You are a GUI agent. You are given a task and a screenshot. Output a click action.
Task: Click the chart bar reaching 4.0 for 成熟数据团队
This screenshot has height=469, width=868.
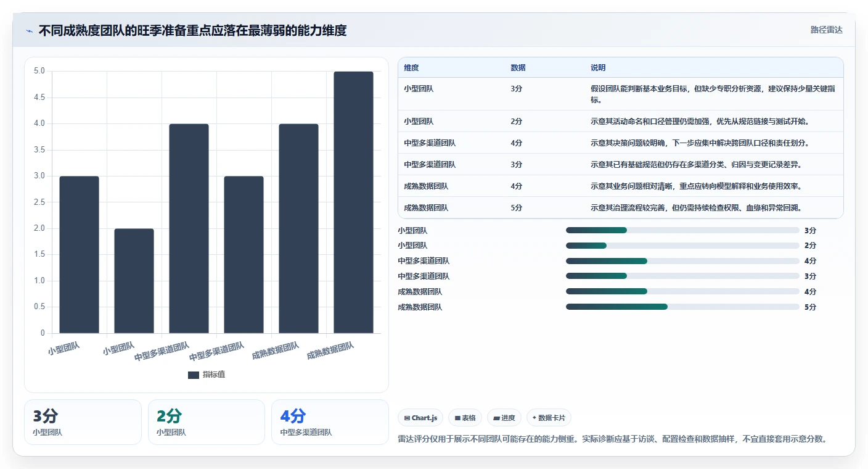(298, 228)
